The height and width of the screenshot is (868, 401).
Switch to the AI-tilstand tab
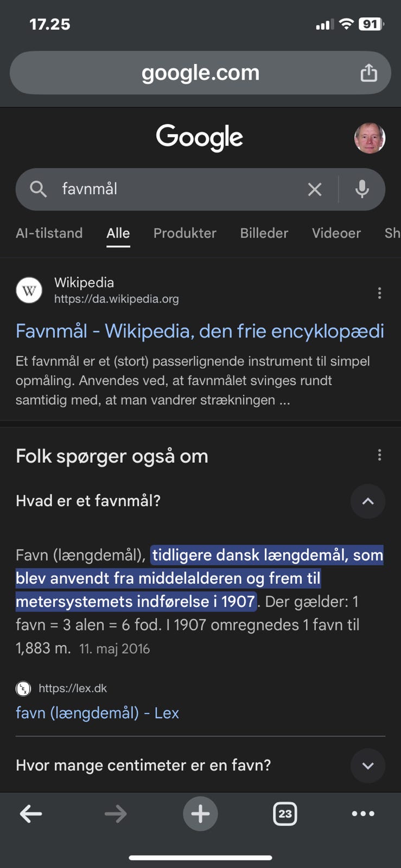49,233
